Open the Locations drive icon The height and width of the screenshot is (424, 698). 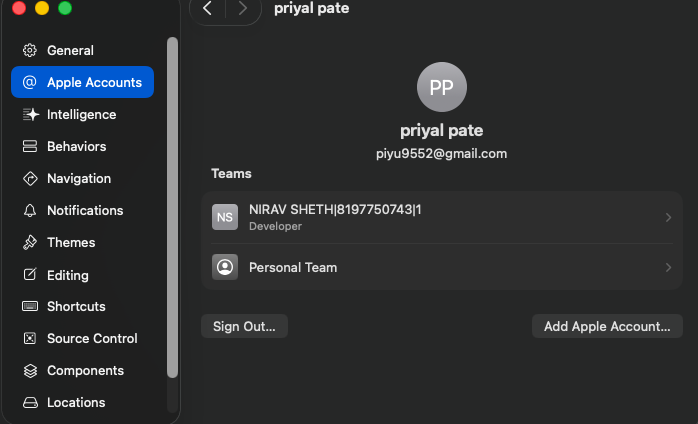pyautogui.click(x=30, y=403)
